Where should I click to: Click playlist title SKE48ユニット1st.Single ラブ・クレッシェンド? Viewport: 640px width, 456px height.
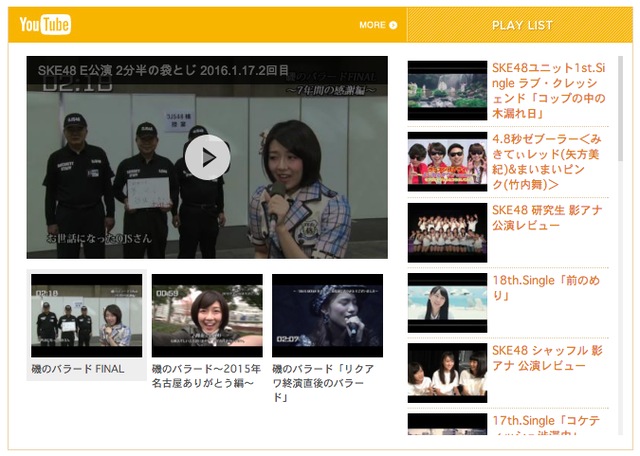[549, 90]
